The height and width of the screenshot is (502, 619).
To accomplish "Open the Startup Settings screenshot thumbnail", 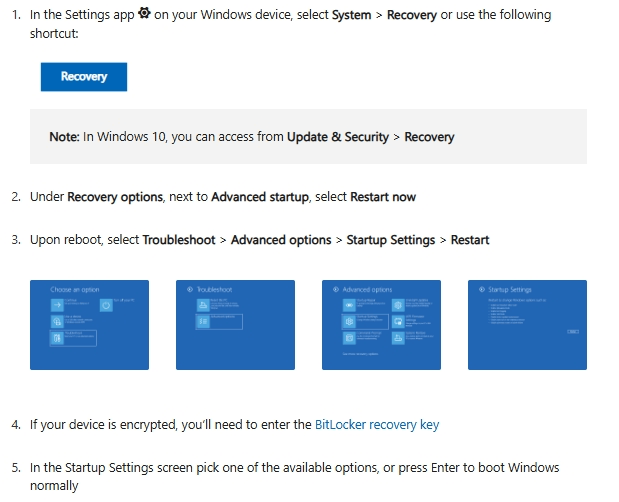I will pos(527,325).
